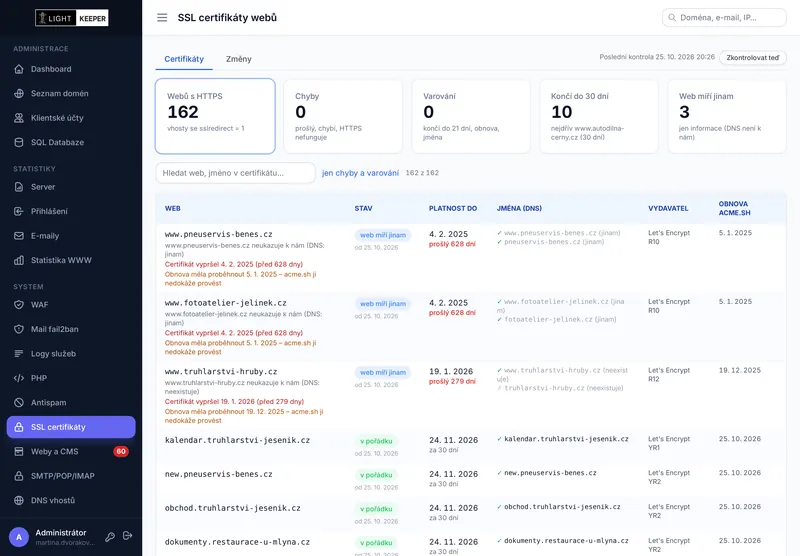This screenshot has height=556, width=800.
Task: Sort by the STAV column header
Action: tap(363, 208)
